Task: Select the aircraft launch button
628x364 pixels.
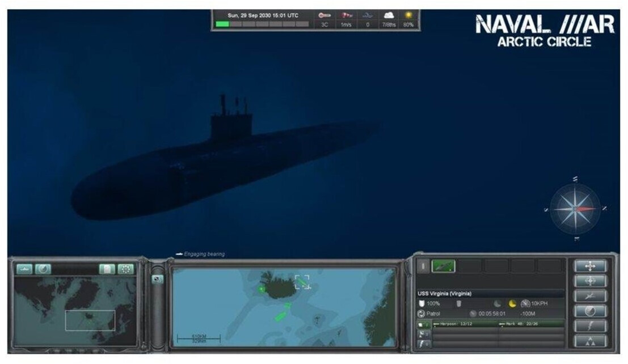Action: (x=590, y=296)
